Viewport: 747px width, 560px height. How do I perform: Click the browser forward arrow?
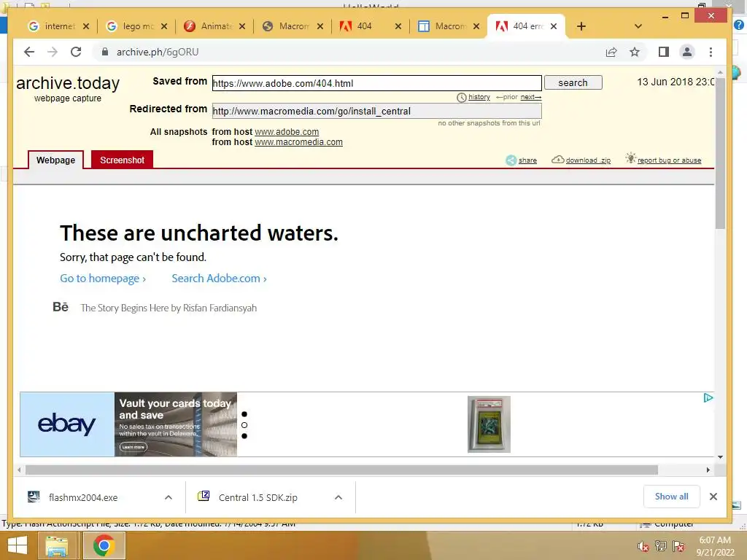click(x=53, y=52)
